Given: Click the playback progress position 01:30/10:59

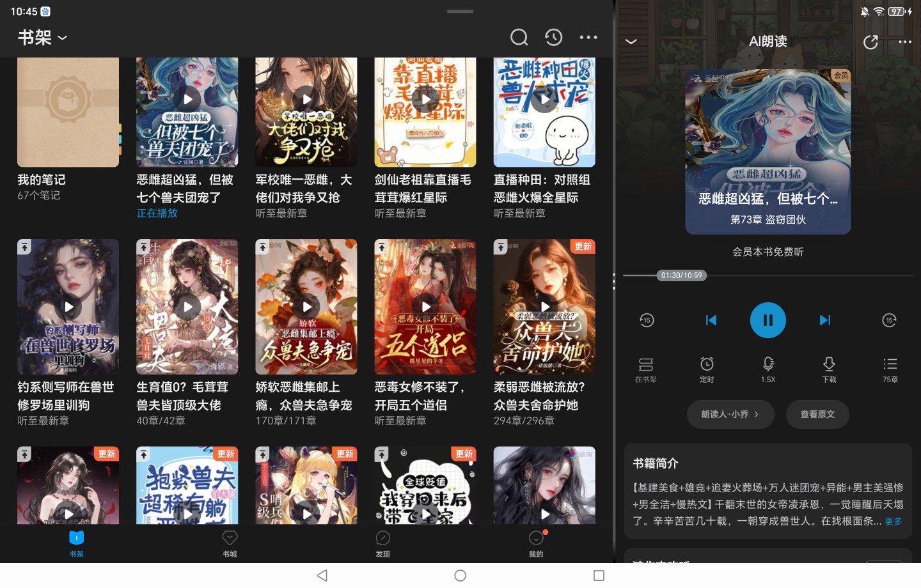Looking at the screenshot, I should tap(682, 275).
